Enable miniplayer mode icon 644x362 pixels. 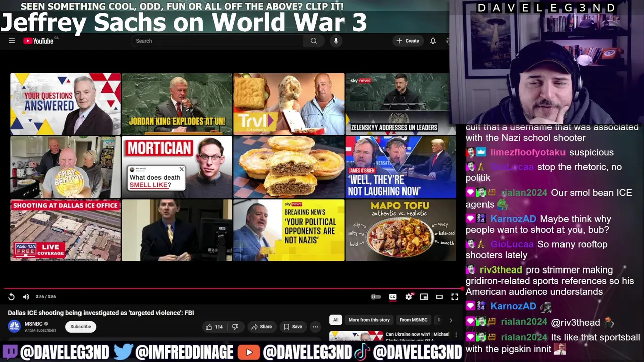pyautogui.click(x=424, y=297)
